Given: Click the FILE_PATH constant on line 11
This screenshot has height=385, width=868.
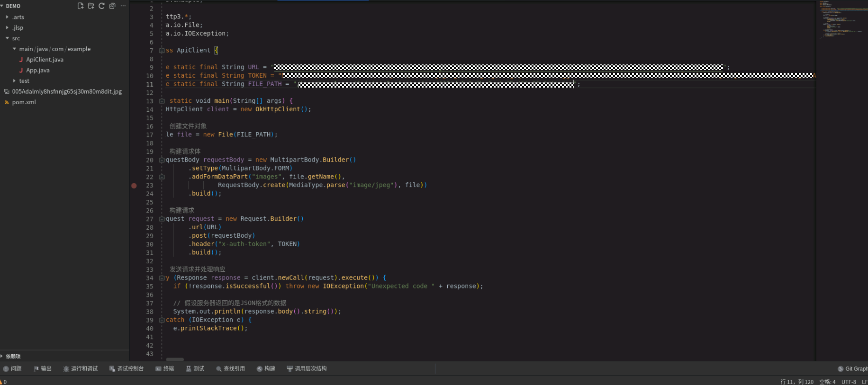Looking at the screenshot, I should coord(265,84).
